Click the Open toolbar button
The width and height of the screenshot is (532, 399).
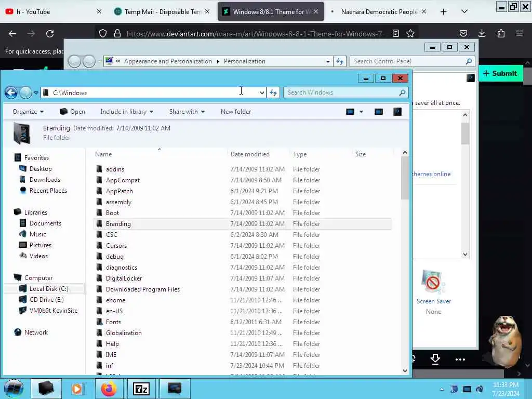(73, 112)
